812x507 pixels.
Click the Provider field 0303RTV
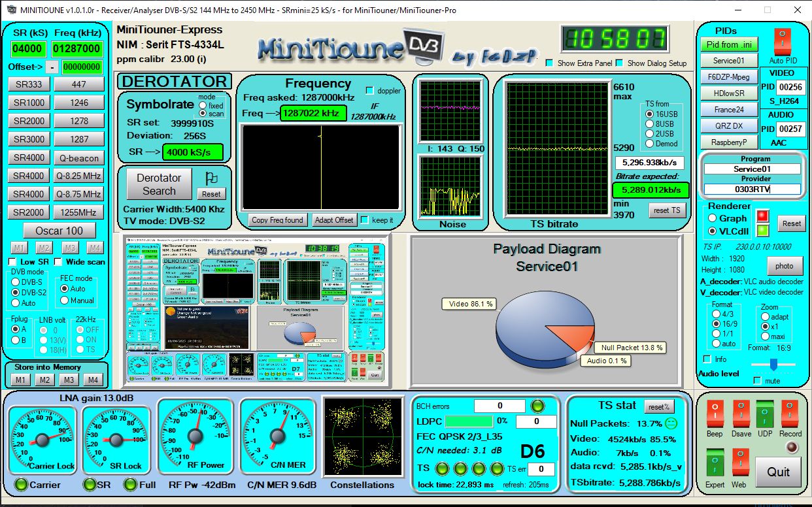pos(752,189)
